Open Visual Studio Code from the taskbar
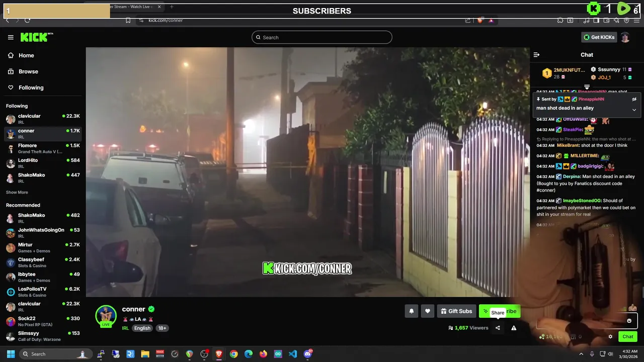 click(293, 354)
